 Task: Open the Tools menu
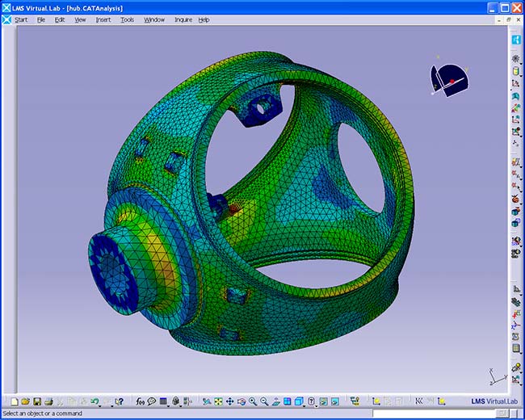pyautogui.click(x=127, y=19)
